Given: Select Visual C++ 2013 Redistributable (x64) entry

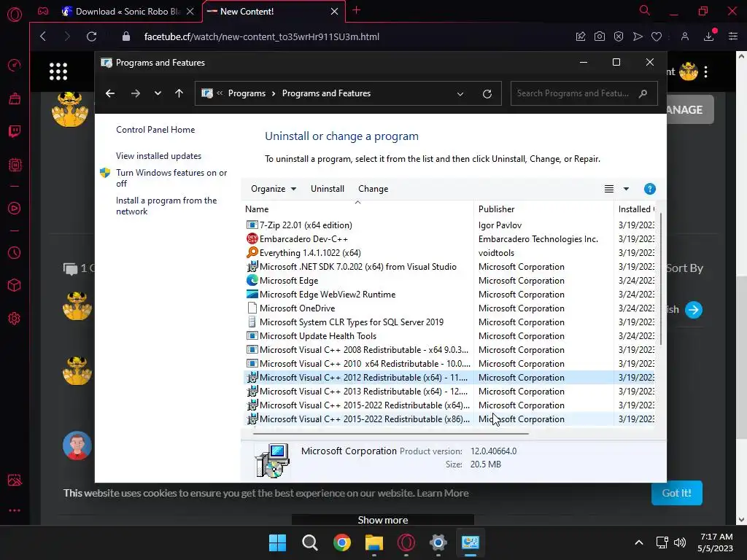Looking at the screenshot, I should [449, 392].
